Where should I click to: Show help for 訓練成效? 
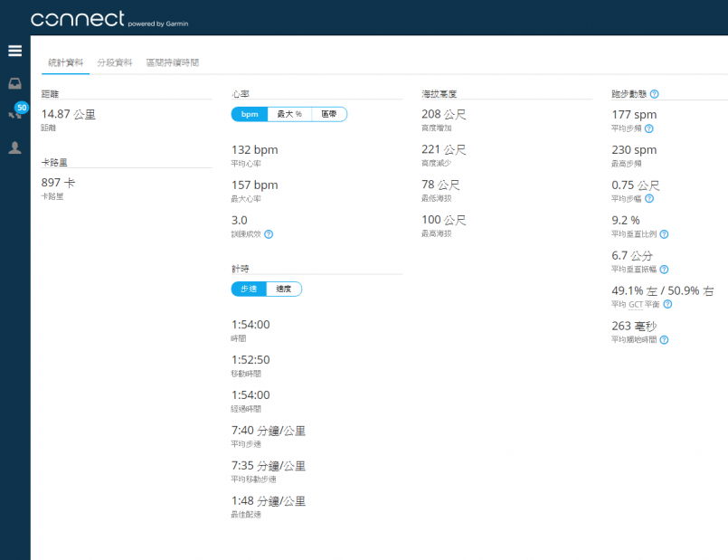pos(269,234)
